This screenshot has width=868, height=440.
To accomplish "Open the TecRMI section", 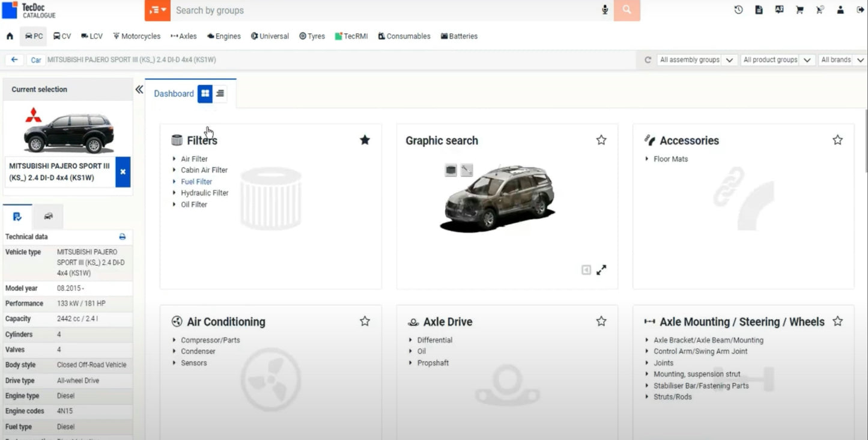I will (351, 36).
